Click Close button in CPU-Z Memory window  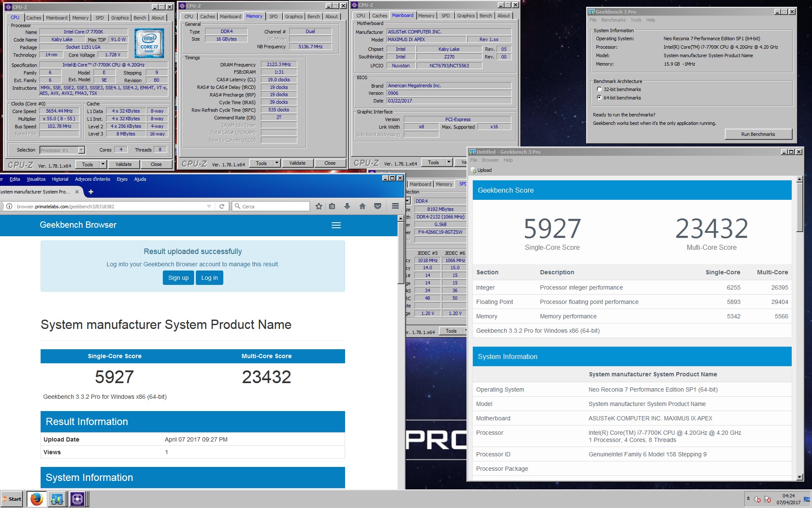coord(330,163)
